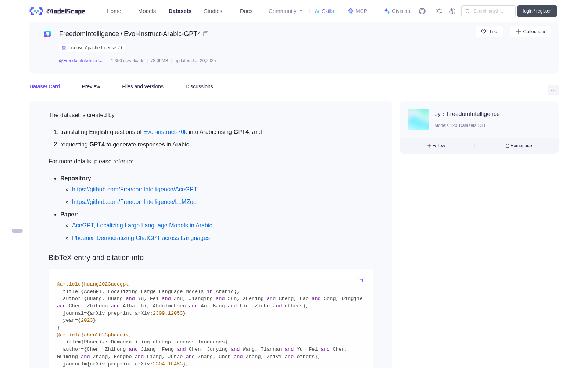Click the Apache License 2.0 tag
Viewport: 588px width, 368px height.
click(92, 48)
